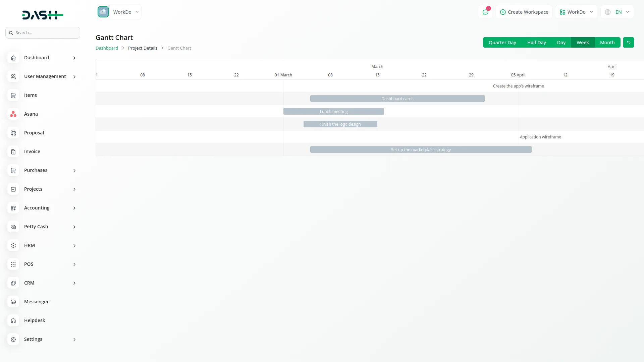Click the DASH logo
The image size is (644, 362).
[43, 15]
